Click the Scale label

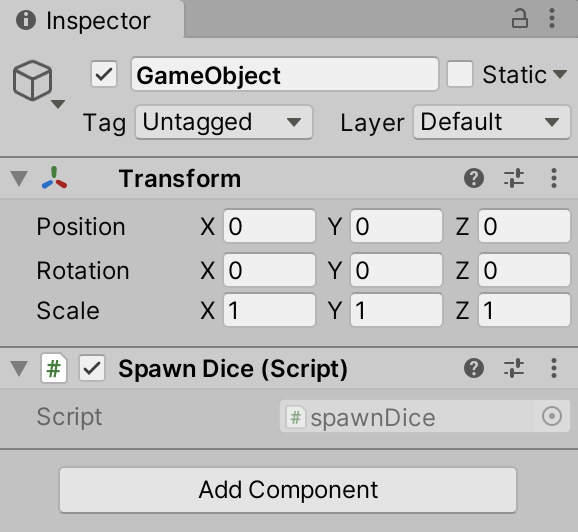(x=68, y=310)
